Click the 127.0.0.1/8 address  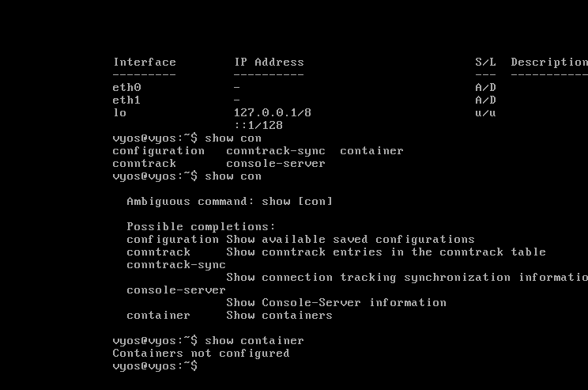[x=273, y=112]
